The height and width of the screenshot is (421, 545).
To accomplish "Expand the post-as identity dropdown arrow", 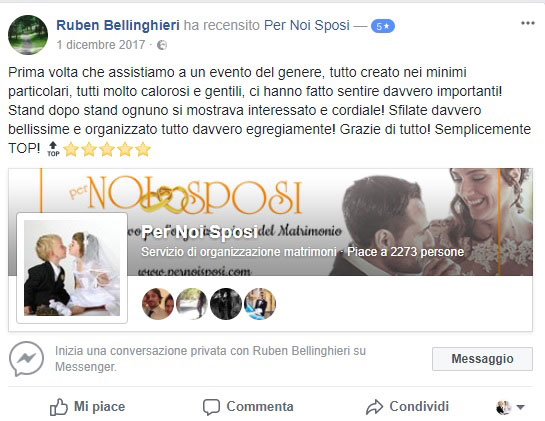I will (x=520, y=407).
